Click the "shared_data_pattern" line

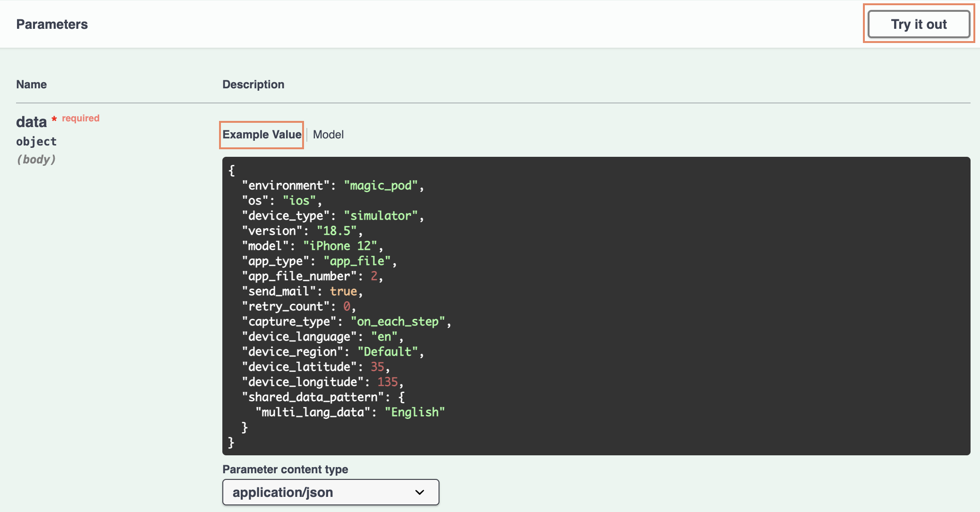click(323, 397)
